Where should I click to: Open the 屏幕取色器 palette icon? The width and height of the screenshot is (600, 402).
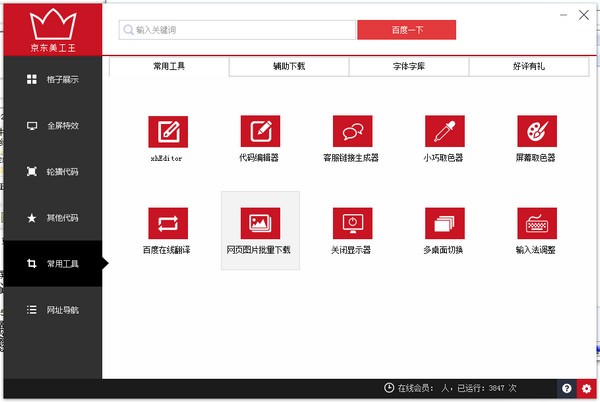tap(537, 131)
